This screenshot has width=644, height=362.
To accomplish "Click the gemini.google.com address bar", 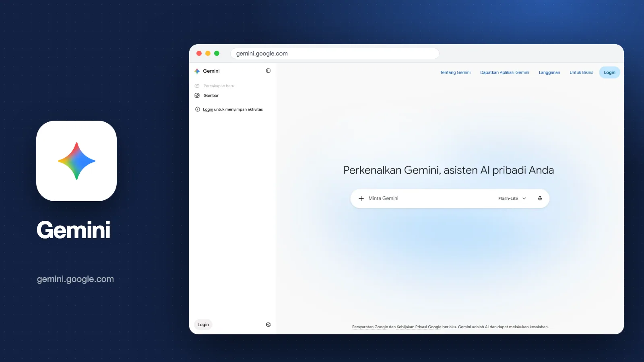I will coord(334,53).
